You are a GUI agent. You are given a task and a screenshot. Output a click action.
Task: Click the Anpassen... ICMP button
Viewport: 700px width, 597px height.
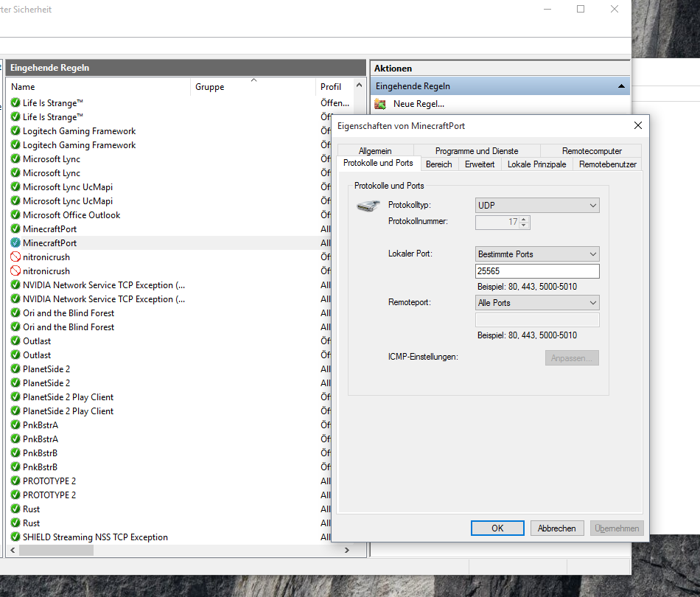coord(572,358)
